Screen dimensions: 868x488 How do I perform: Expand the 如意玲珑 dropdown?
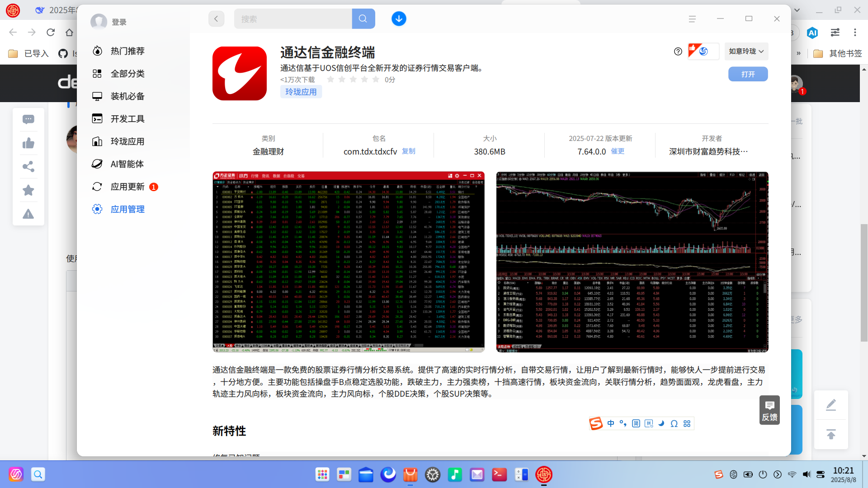[x=746, y=52]
